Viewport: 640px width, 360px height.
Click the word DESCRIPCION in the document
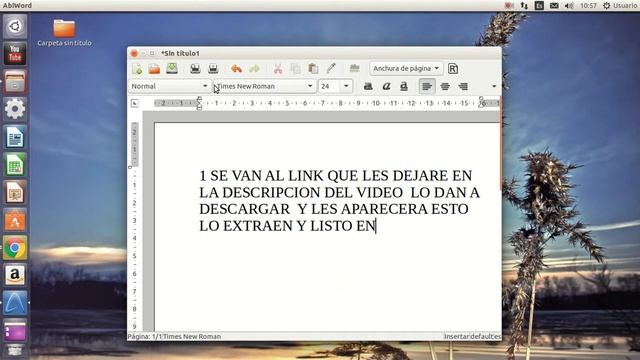271,192
